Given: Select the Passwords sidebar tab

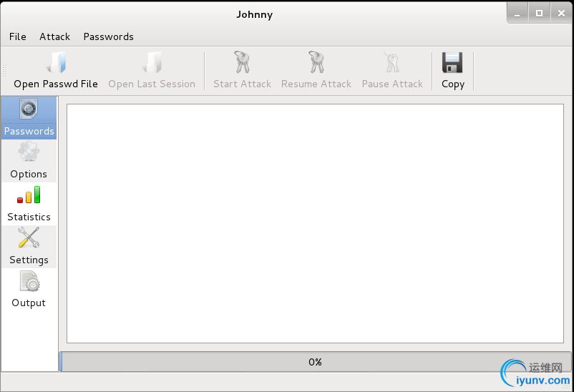Looking at the screenshot, I should click(x=29, y=118).
